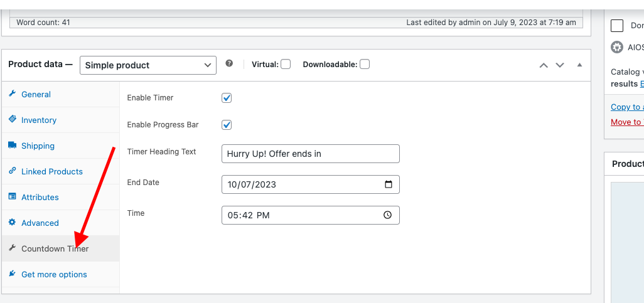The width and height of the screenshot is (644, 303).
Task: Click the Copy to link in sidebar
Action: (627, 107)
